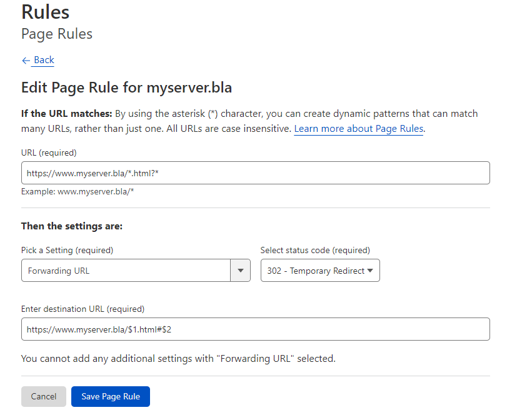
Task: Expand the Pick a Setting arrow button
Action: 241,271
